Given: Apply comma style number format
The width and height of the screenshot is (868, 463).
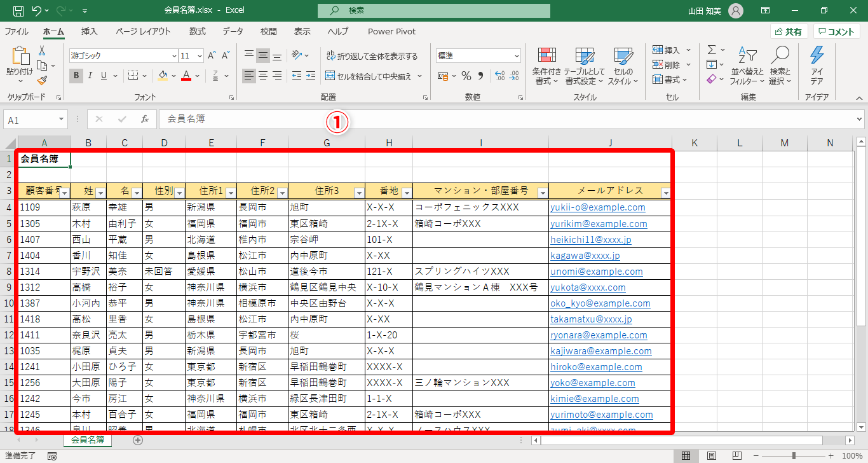Looking at the screenshot, I should (481, 76).
